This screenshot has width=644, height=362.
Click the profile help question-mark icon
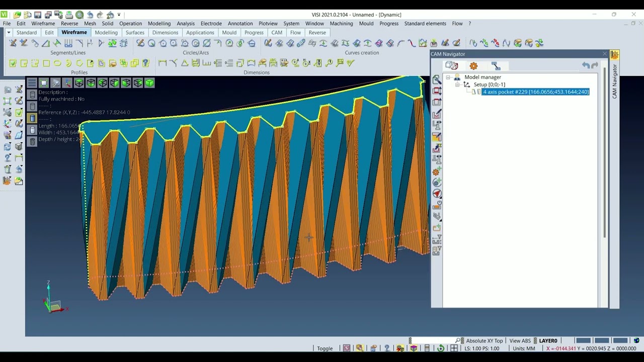(x=145, y=63)
